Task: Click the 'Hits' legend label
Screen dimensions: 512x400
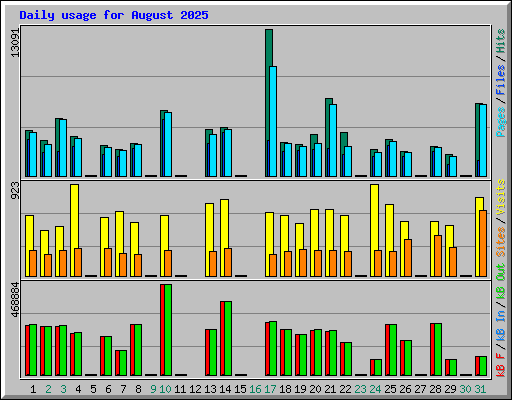Action: coord(501,41)
